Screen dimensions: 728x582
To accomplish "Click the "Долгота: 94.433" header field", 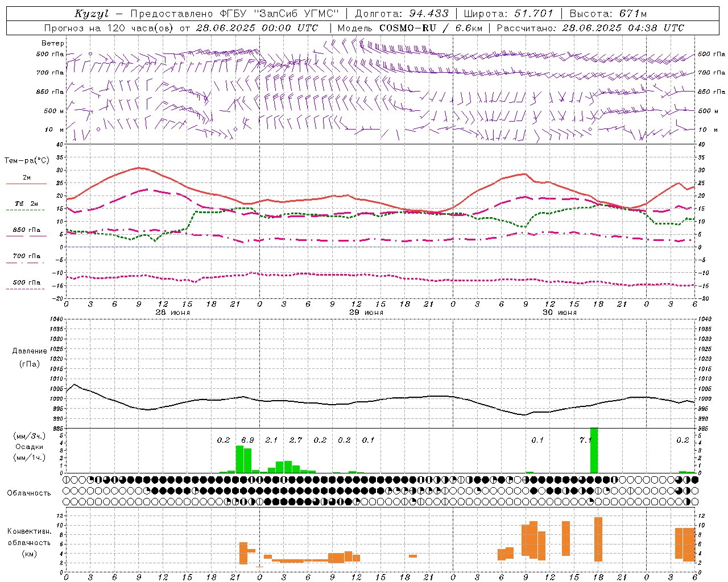I will [402, 14].
